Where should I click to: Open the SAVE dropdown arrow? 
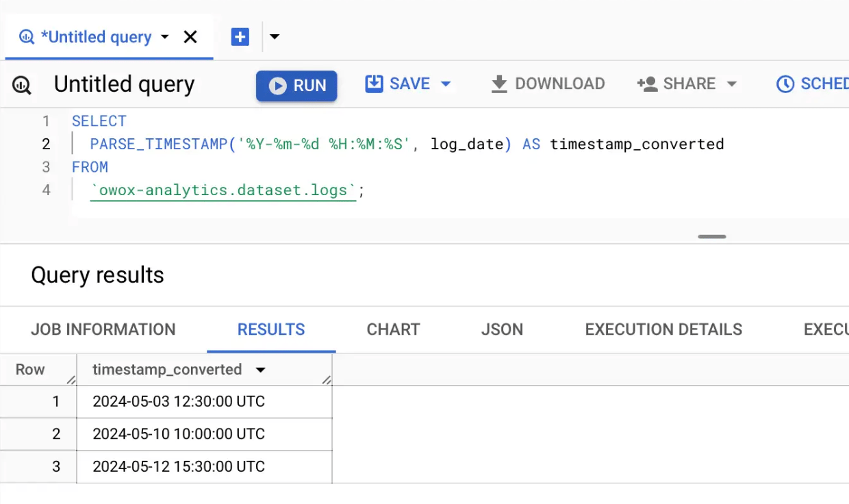446,84
